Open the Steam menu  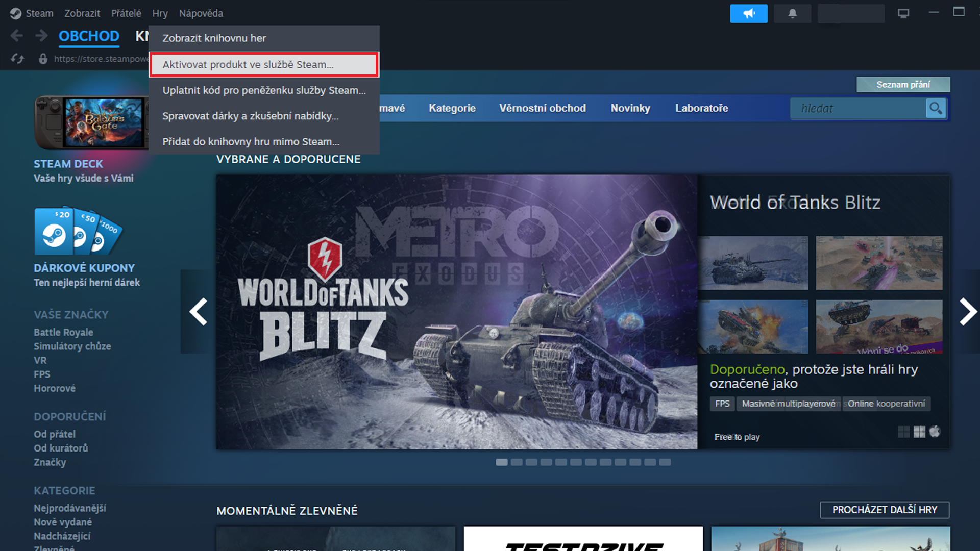39,13
